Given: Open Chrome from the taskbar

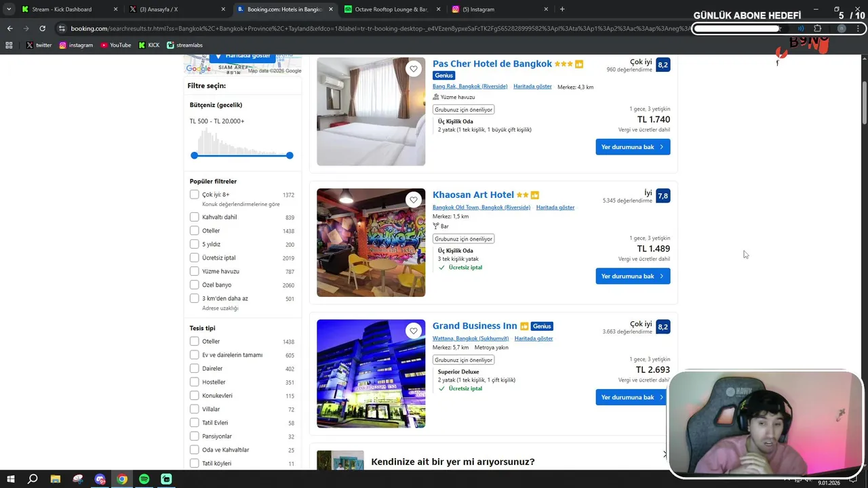Looking at the screenshot, I should pos(122,479).
